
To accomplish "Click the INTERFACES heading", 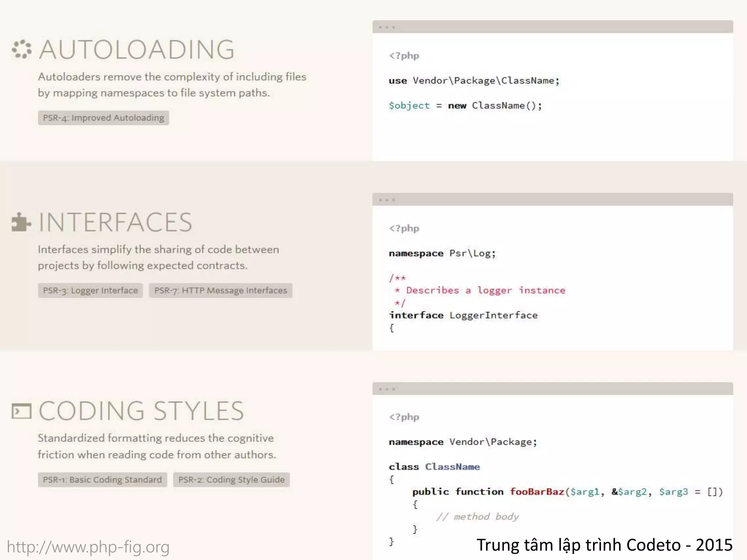I will [115, 222].
